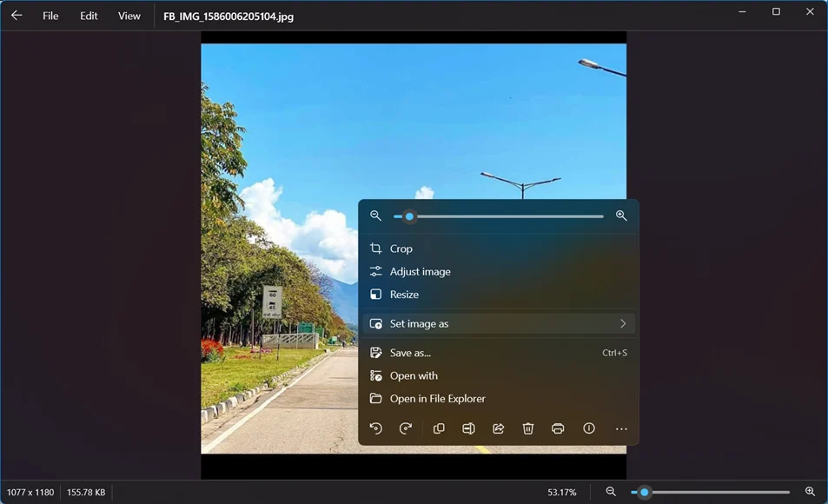
Task: Click zoom in magnifier in context menu
Action: (x=621, y=216)
